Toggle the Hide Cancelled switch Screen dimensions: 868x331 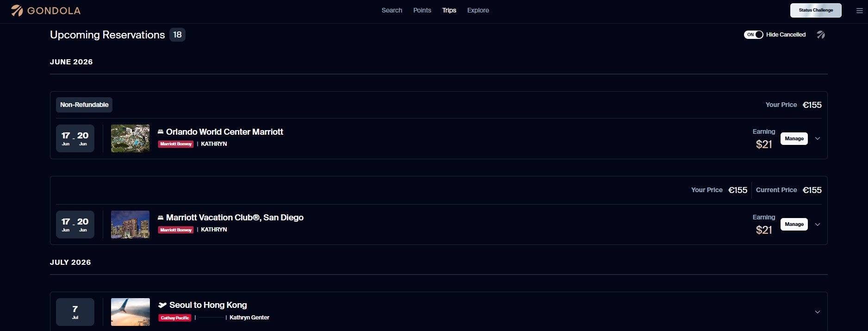(753, 35)
